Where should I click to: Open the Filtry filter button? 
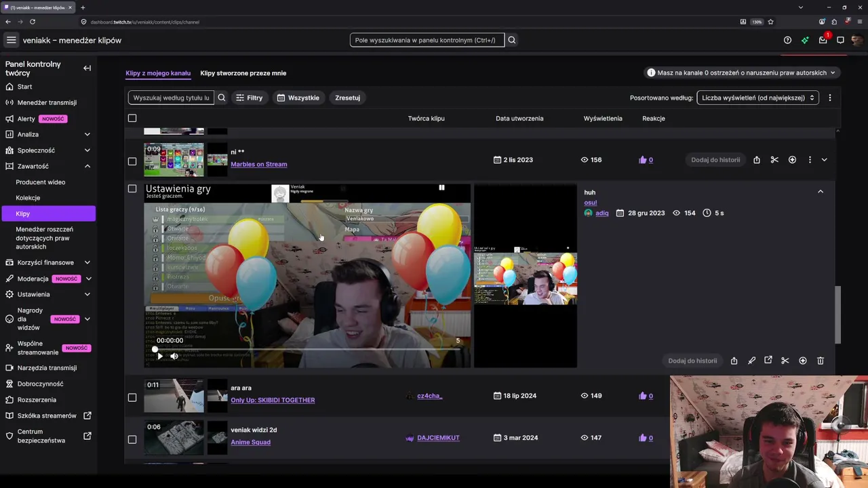pyautogui.click(x=249, y=98)
